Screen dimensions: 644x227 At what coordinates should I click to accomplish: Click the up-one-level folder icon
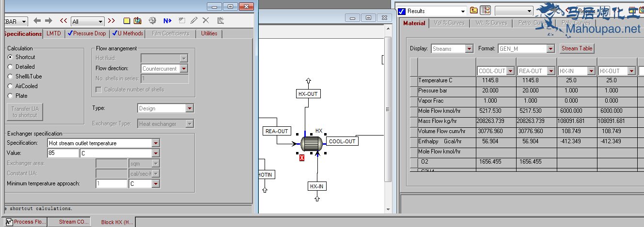tap(474, 11)
